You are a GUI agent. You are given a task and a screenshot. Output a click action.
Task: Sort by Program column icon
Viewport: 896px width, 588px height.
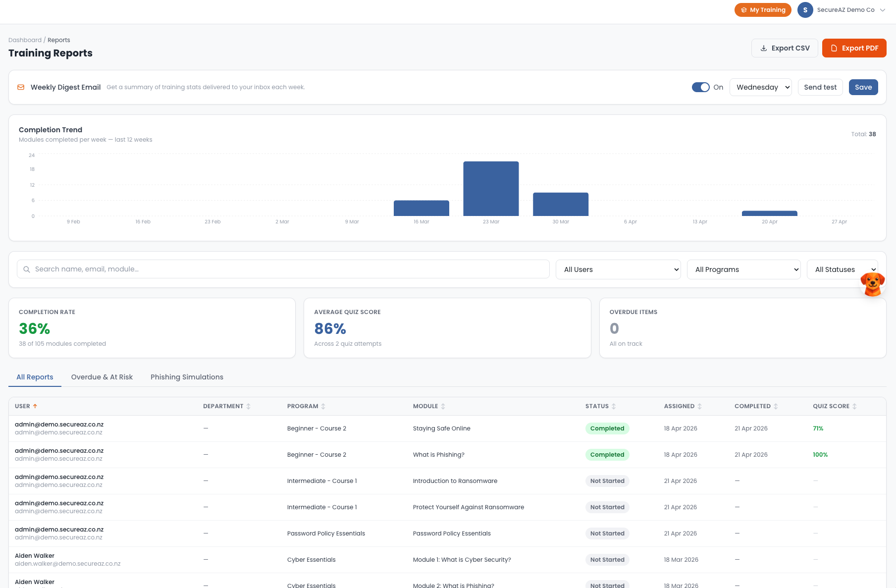[323, 406]
